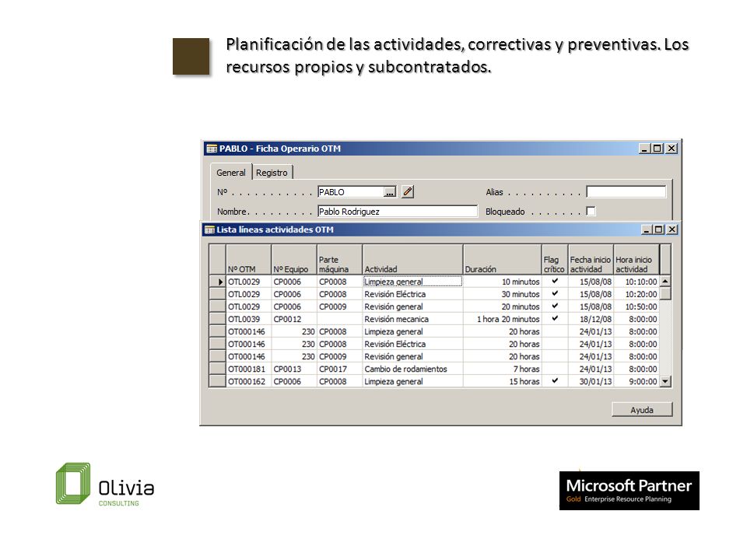747x560 pixels.
Task: Click the '10:50:00' time cell
Action: pos(637,306)
